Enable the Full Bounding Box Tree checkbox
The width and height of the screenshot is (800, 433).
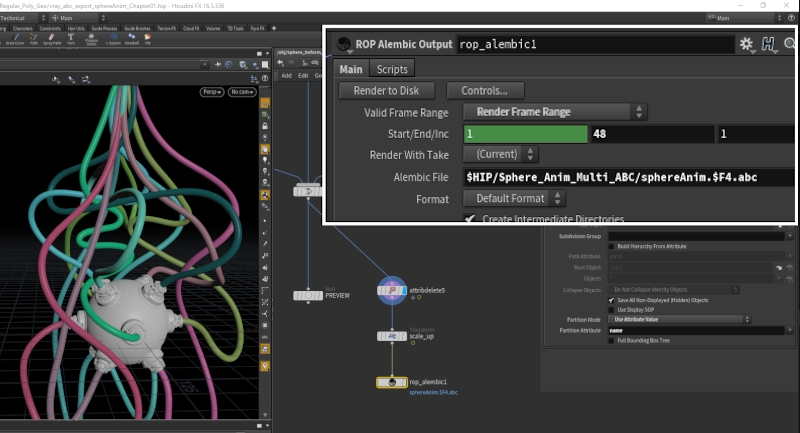tap(612, 341)
